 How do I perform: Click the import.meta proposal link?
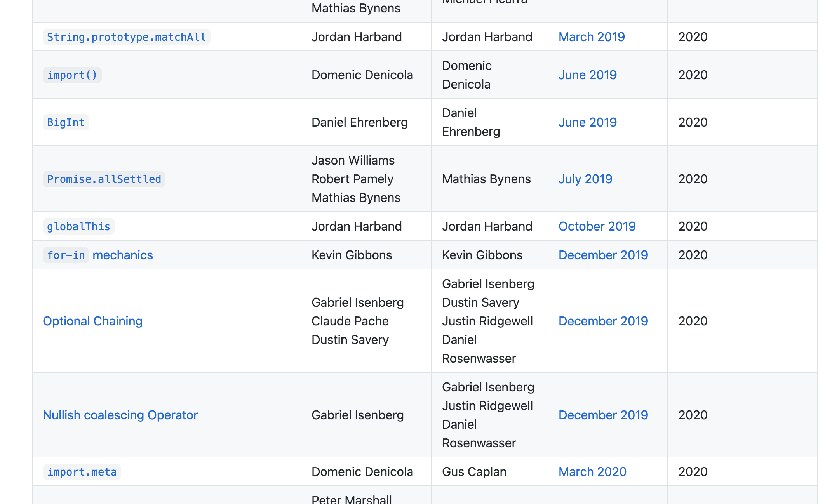coord(82,472)
